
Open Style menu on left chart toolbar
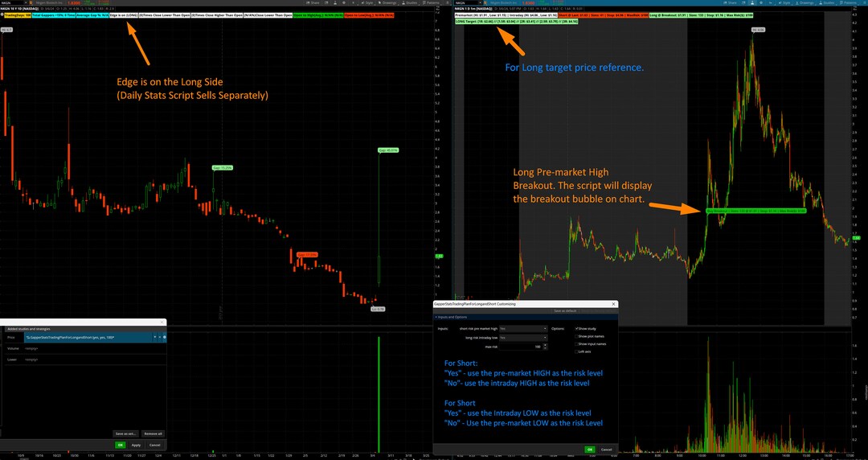point(367,2)
